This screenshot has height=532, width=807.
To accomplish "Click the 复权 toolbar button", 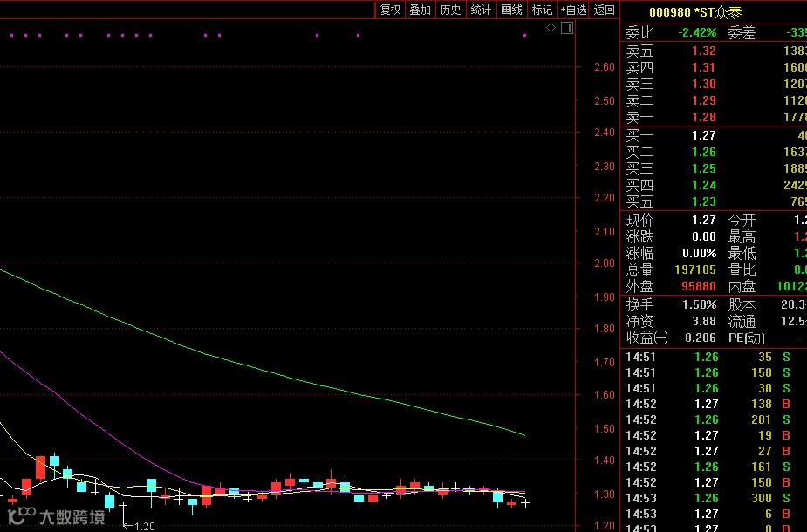I will 390,10.
